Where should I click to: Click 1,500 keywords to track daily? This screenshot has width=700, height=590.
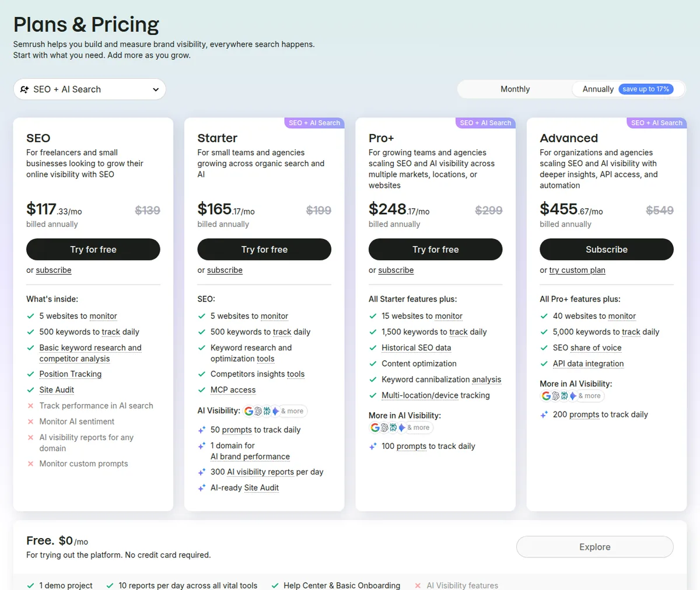pos(434,332)
